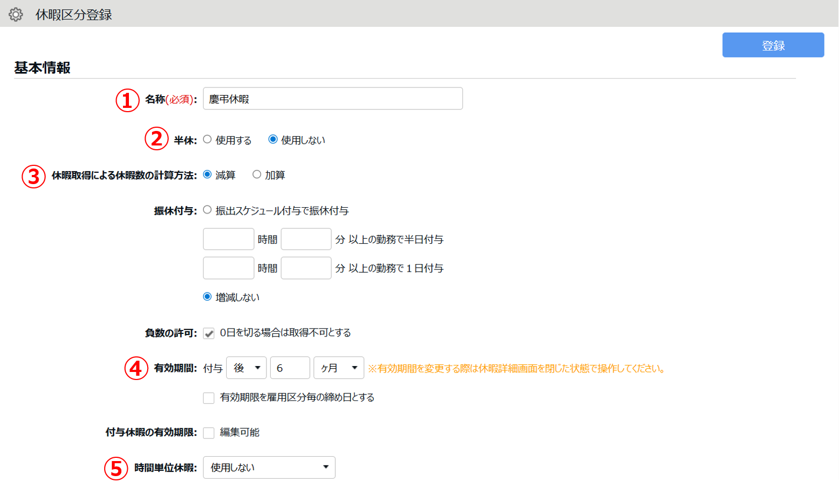Select 使用する for 半休
Viewport: 839px width, 504px height.
click(x=207, y=140)
